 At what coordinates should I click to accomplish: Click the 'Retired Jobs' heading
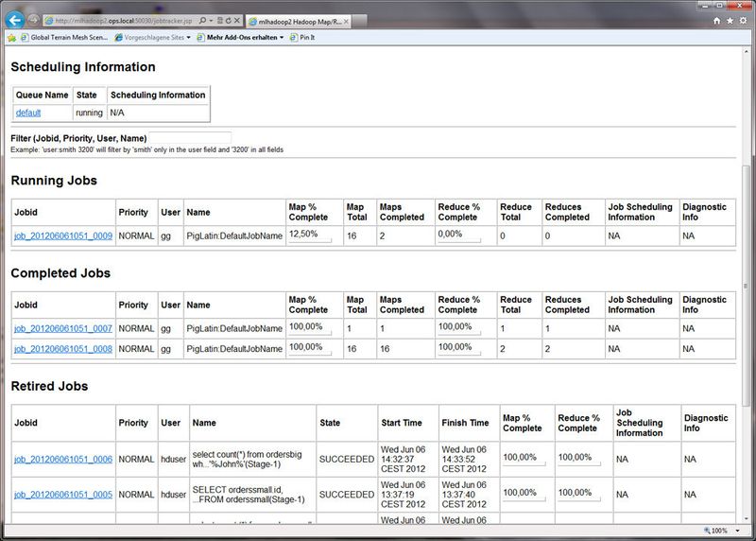pyautogui.click(x=50, y=386)
